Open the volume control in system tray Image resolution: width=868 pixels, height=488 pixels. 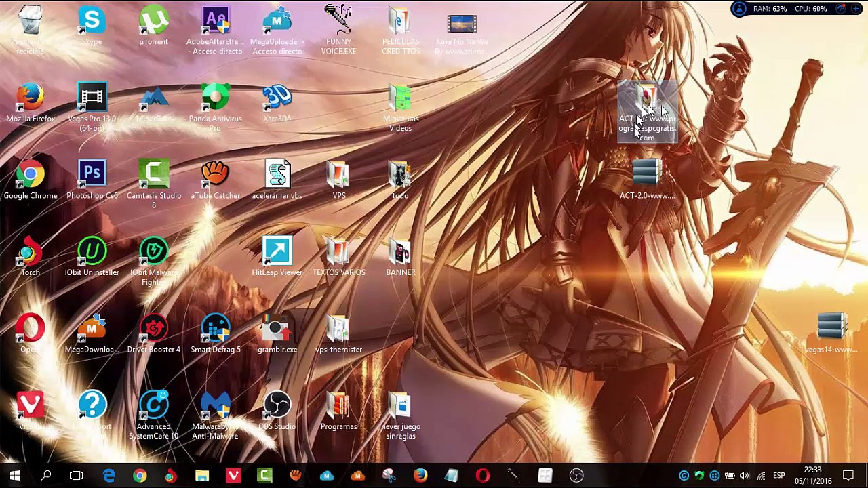tap(745, 476)
